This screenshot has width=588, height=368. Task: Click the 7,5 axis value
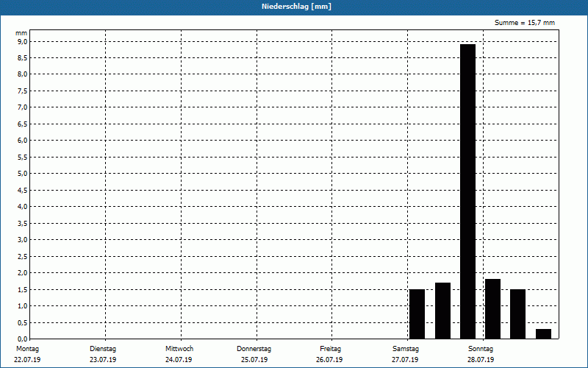pyautogui.click(x=23, y=91)
